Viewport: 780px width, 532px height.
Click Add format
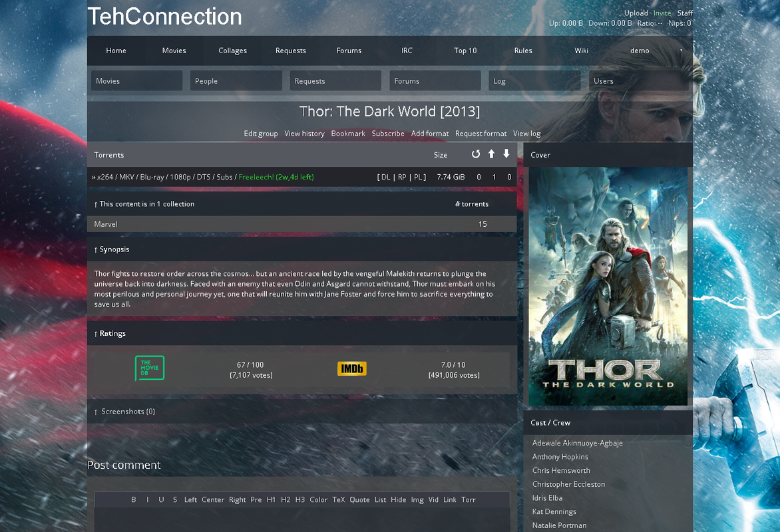coord(430,133)
